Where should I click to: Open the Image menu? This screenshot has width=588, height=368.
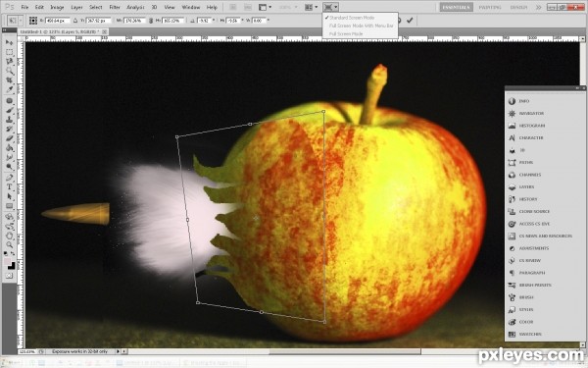[57, 7]
